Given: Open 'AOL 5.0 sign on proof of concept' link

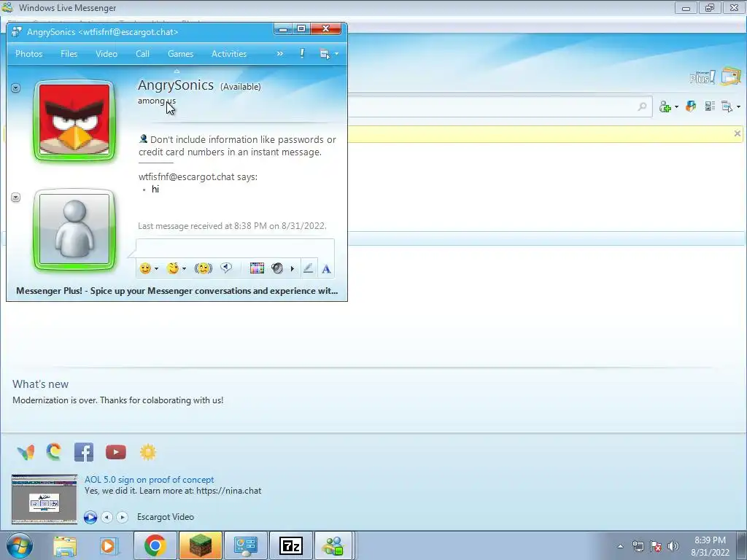Looking at the screenshot, I should coord(149,480).
